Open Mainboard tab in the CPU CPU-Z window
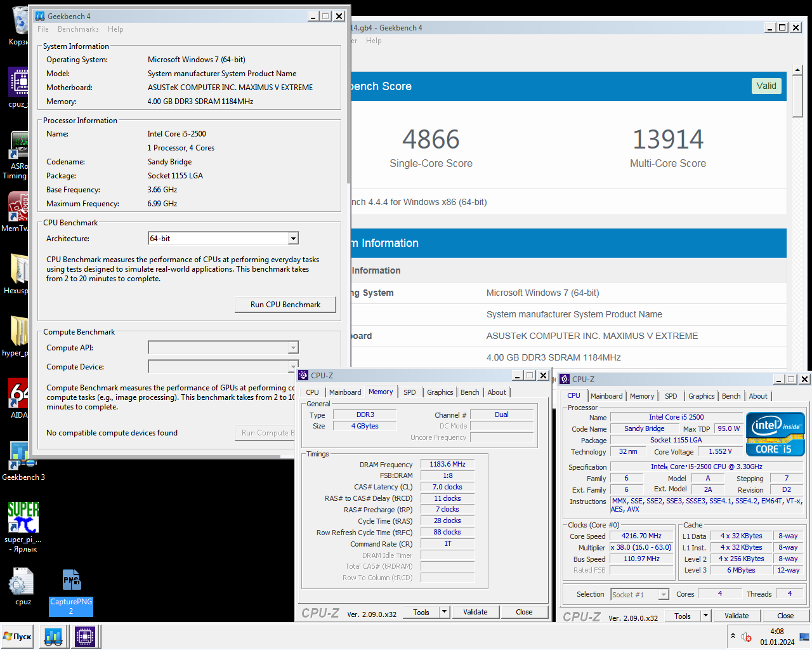812x650 pixels. (606, 396)
